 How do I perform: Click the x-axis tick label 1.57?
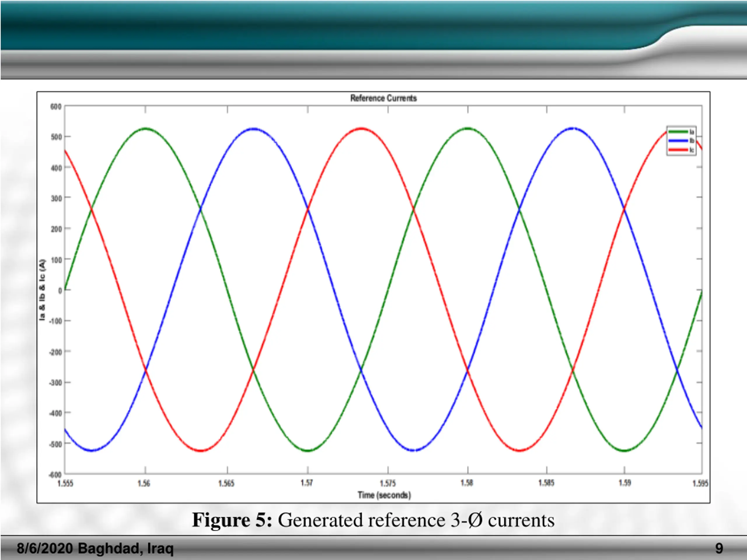coord(307,483)
